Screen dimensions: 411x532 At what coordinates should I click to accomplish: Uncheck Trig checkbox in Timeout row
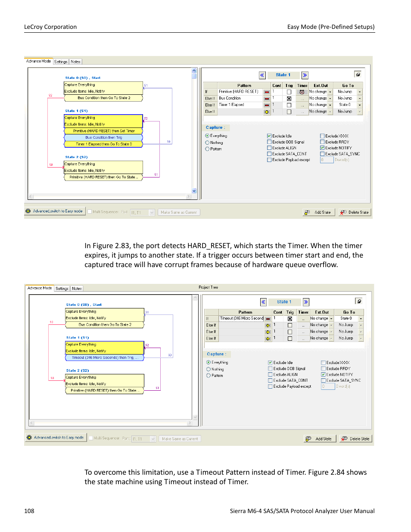click(290, 319)
